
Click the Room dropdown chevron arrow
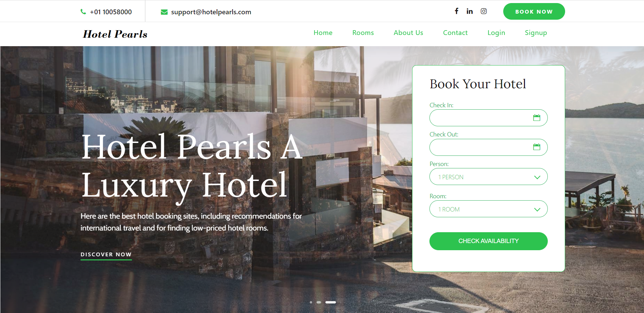click(537, 209)
